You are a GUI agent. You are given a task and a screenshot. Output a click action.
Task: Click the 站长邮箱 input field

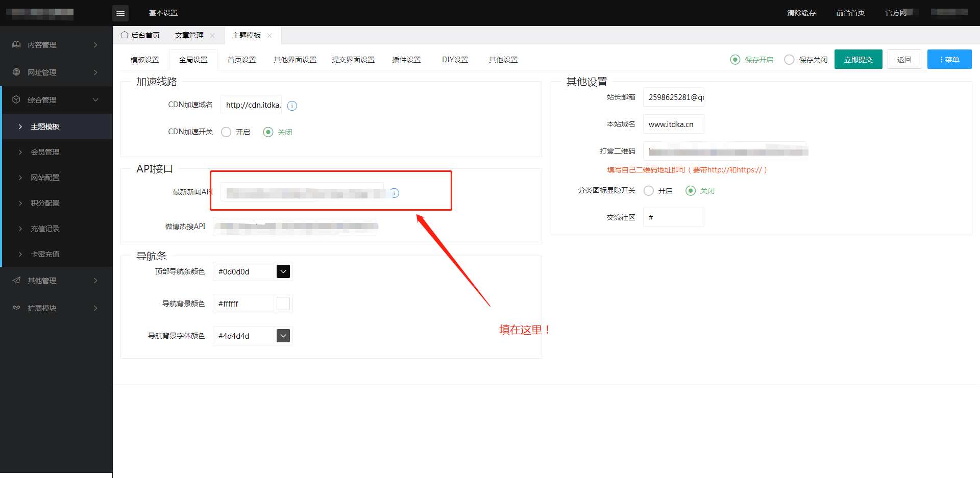[x=674, y=97]
